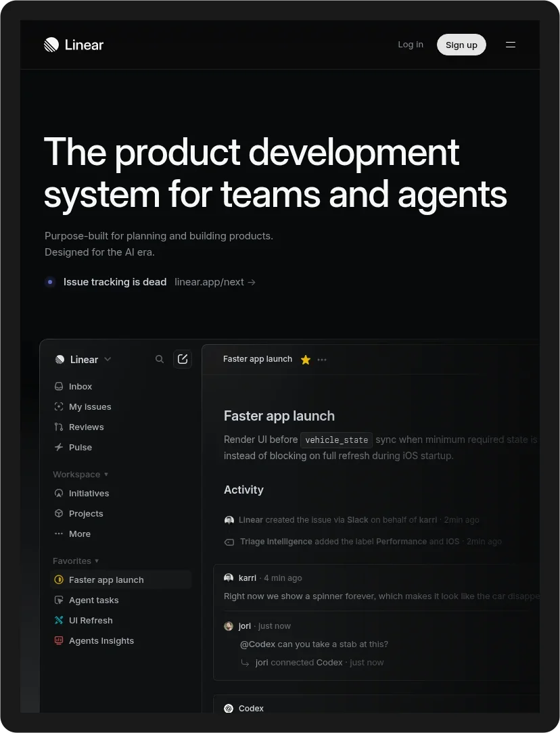Click the Performance label in activity
This screenshot has height=733, width=560.
coord(402,542)
